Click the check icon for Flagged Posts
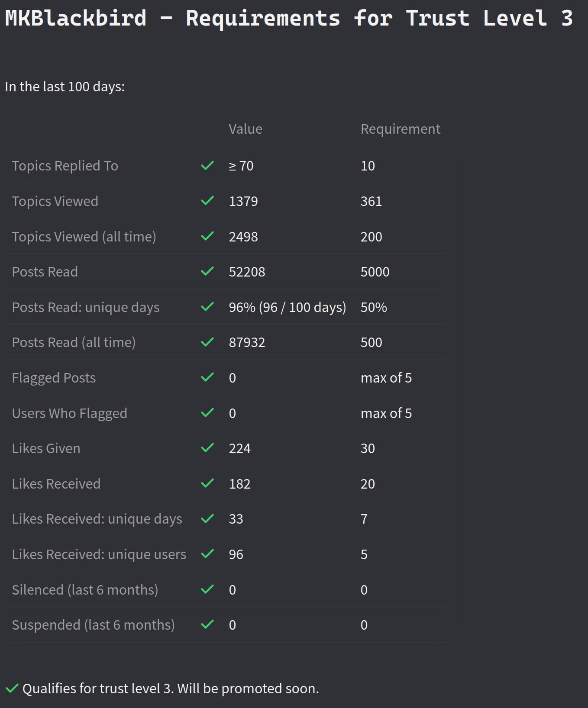Screen dimensions: 588x708 [x=207, y=378]
